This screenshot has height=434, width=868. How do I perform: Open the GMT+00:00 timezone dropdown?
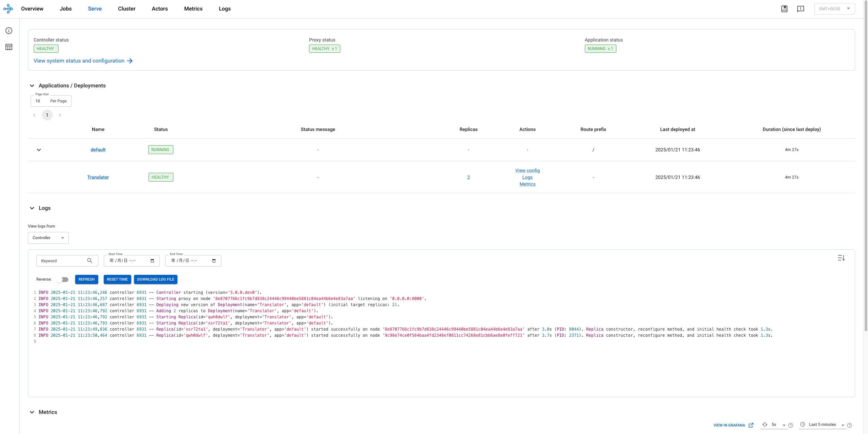(834, 9)
